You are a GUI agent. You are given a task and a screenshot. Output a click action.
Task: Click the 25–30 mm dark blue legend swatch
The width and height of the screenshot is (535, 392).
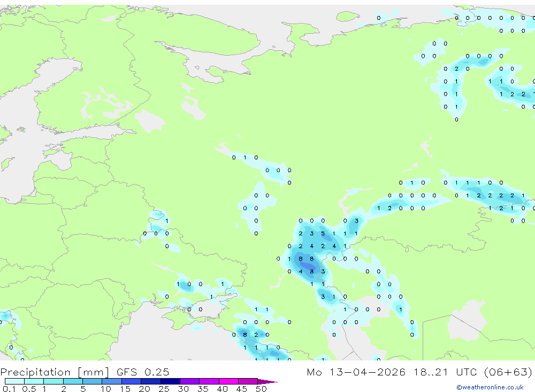point(170,381)
